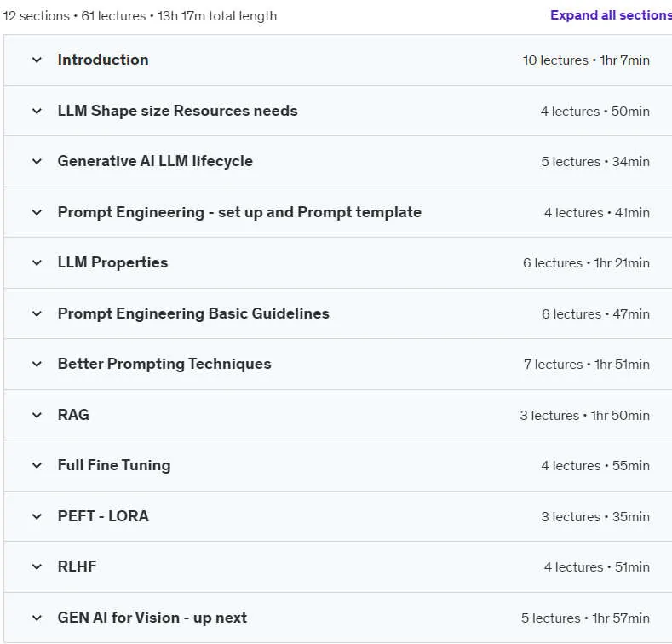Select PEFT - LORA section title

pyautogui.click(x=103, y=516)
